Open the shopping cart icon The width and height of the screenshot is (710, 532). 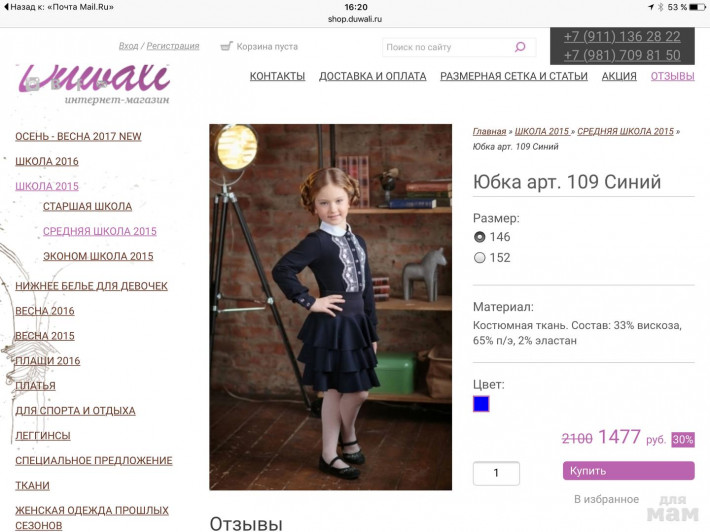[x=226, y=46]
